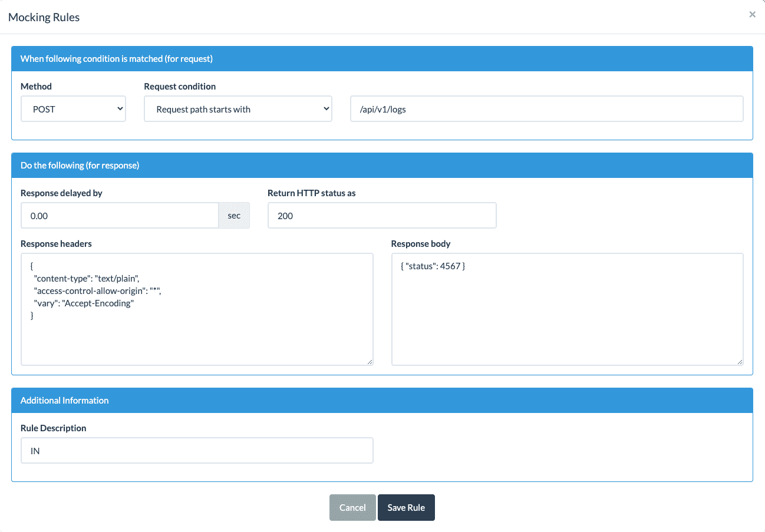Viewport: 765px width, 532px height.
Task: Click inside the Response headers textarea
Action: click(x=197, y=330)
